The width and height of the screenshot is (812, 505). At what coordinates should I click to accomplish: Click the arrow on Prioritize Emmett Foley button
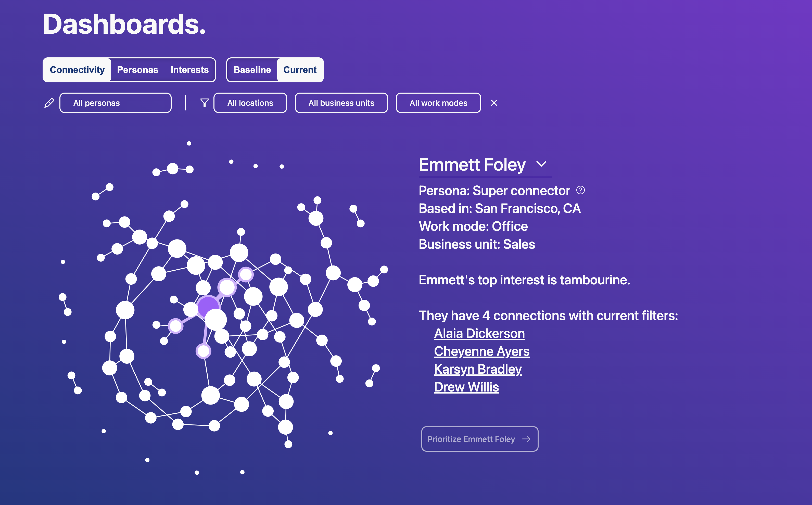click(x=526, y=439)
